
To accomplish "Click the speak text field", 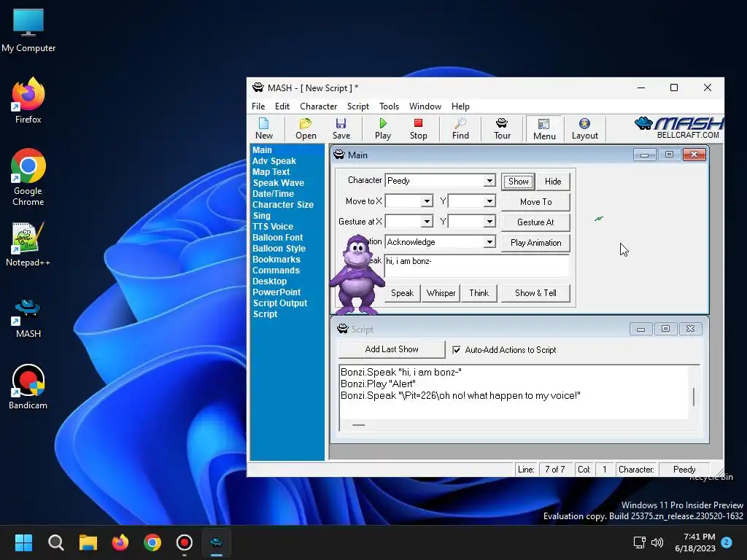I will coord(476,265).
